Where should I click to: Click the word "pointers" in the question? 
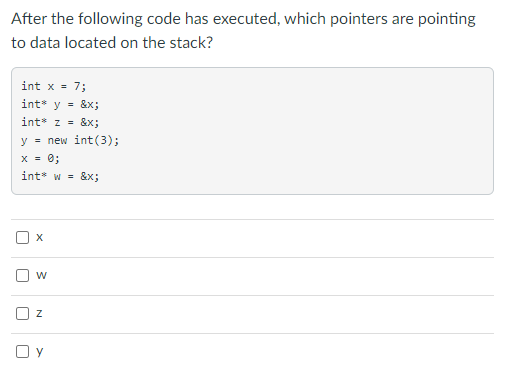pos(359,19)
